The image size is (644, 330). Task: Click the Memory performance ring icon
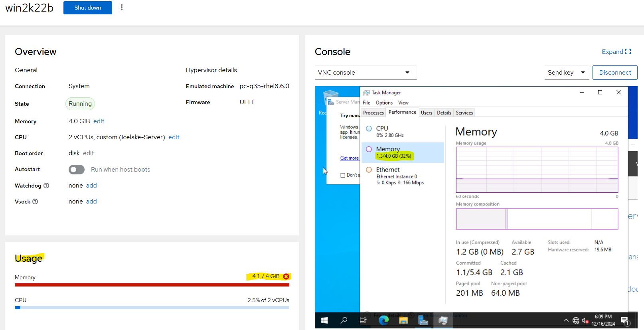click(x=369, y=149)
